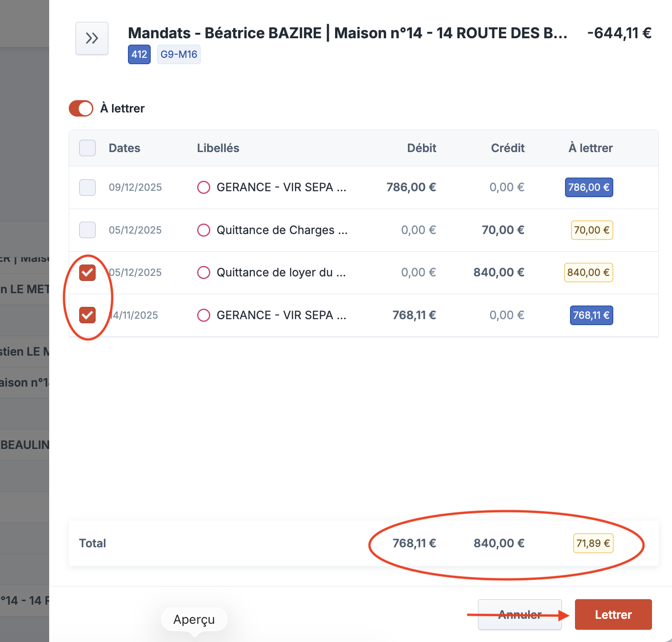
Task: Click status circle beside Quittance de Charges
Action: [x=204, y=230]
